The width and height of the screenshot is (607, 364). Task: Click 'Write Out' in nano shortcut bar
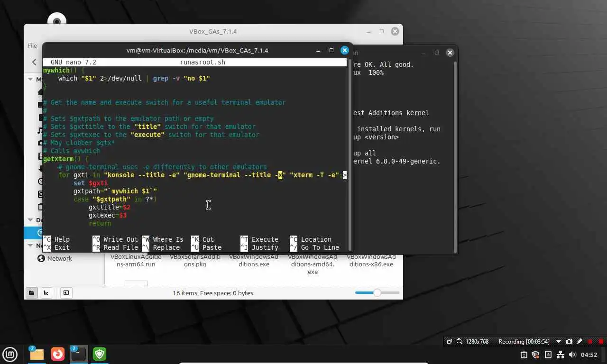pos(121,239)
